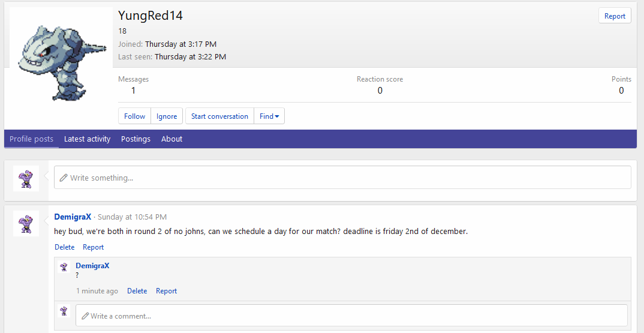This screenshot has width=644, height=333.
Task: Open DemigraX username link on Sunday post
Action: (73, 217)
